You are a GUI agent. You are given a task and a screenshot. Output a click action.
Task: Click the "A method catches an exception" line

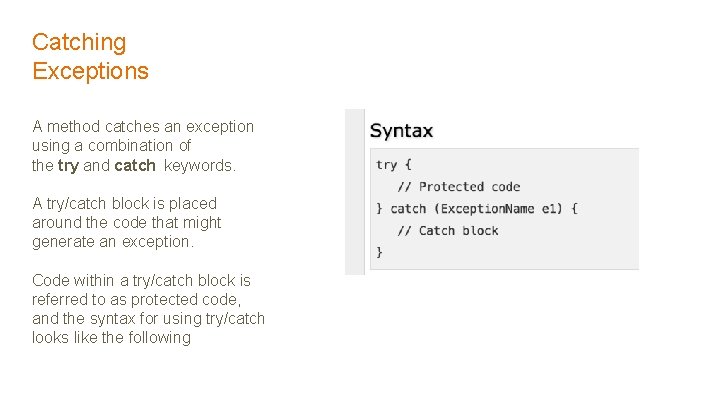point(143,127)
